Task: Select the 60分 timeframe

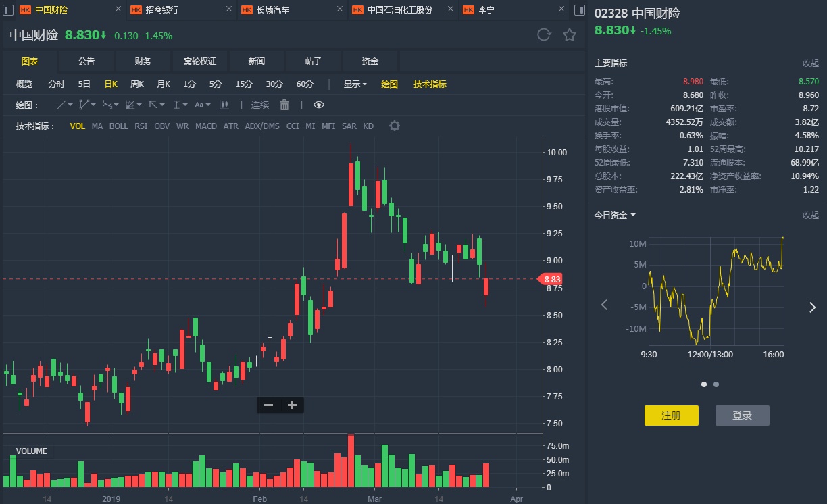Action: [x=305, y=84]
